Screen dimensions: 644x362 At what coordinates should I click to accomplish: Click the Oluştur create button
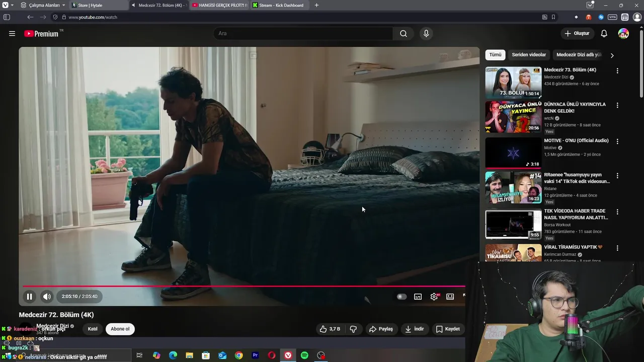(577, 34)
